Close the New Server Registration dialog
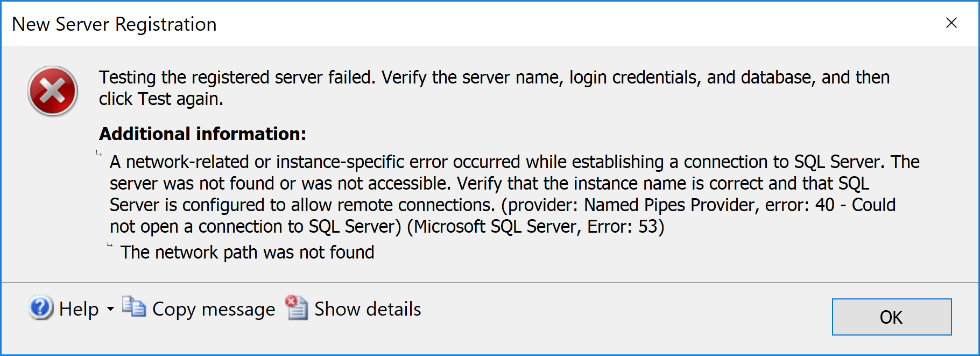This screenshot has height=356, width=980. pyautogui.click(x=951, y=23)
